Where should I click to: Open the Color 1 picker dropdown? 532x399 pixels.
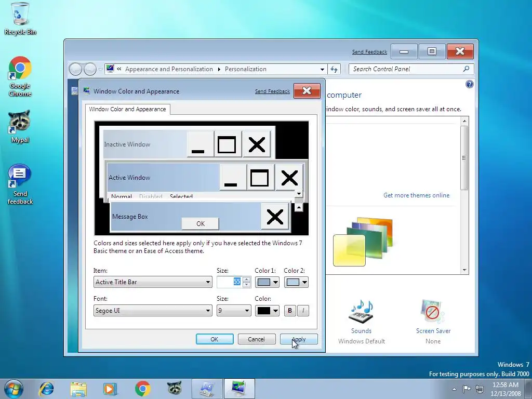click(x=267, y=282)
